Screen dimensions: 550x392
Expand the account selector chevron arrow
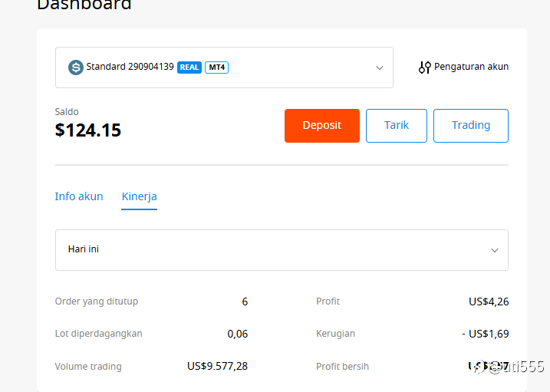point(379,68)
